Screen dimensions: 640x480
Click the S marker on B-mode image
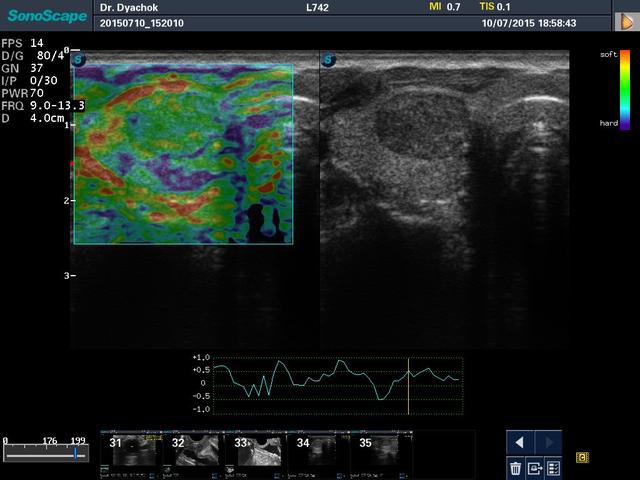pos(327,59)
